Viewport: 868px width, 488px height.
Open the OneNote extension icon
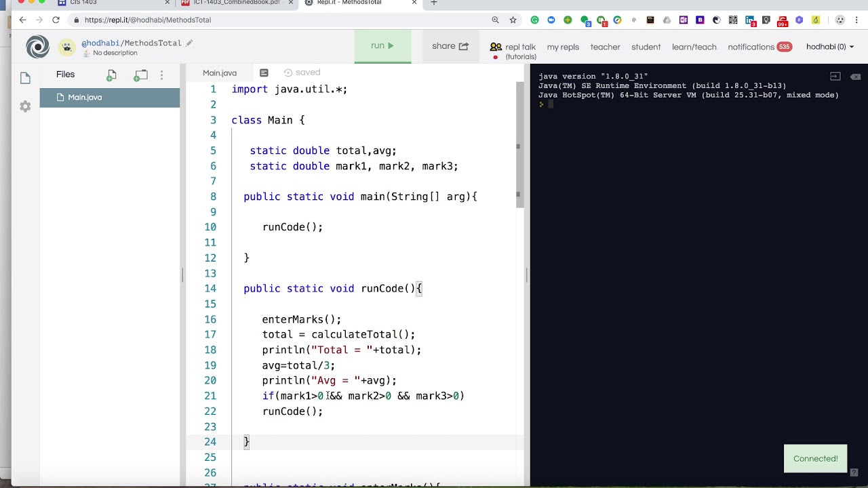click(684, 20)
